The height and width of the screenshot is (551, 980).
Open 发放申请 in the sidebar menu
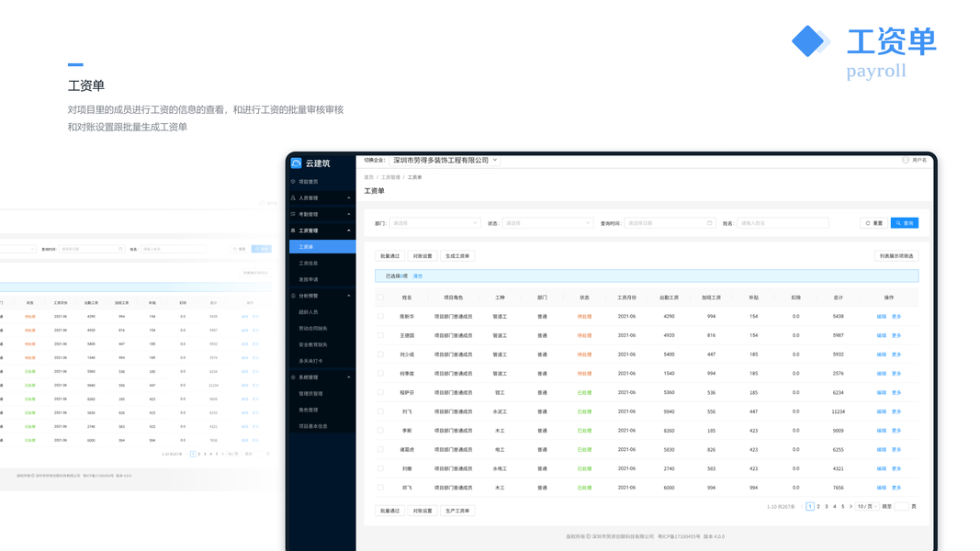(308, 279)
